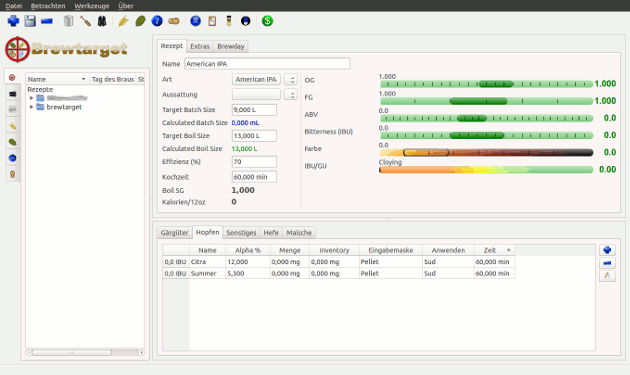Screen dimensions: 630x375
Task: Select the hops icon in left sidebar
Action: (x=12, y=142)
